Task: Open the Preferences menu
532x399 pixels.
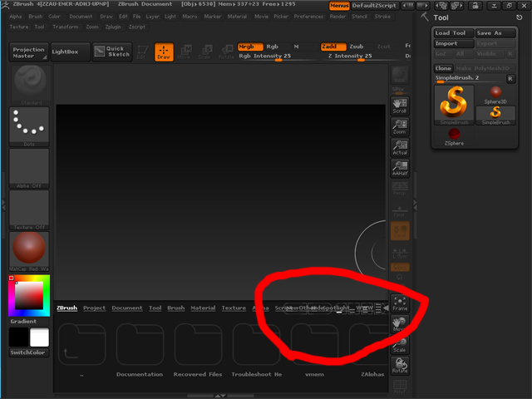Action: [308, 17]
